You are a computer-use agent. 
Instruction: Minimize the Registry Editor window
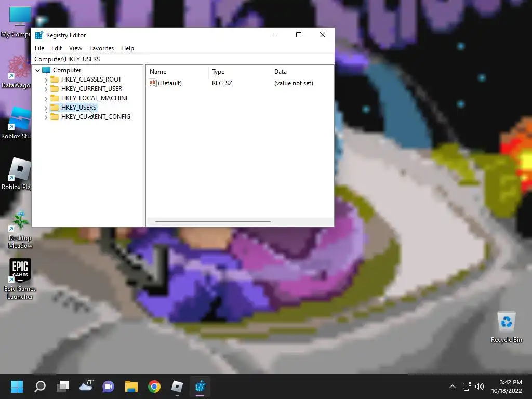(275, 35)
